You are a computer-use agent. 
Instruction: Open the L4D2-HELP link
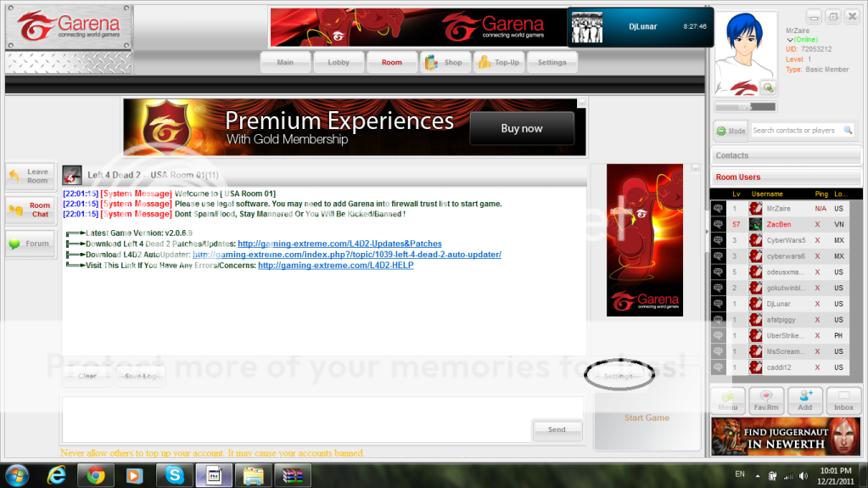(335, 266)
